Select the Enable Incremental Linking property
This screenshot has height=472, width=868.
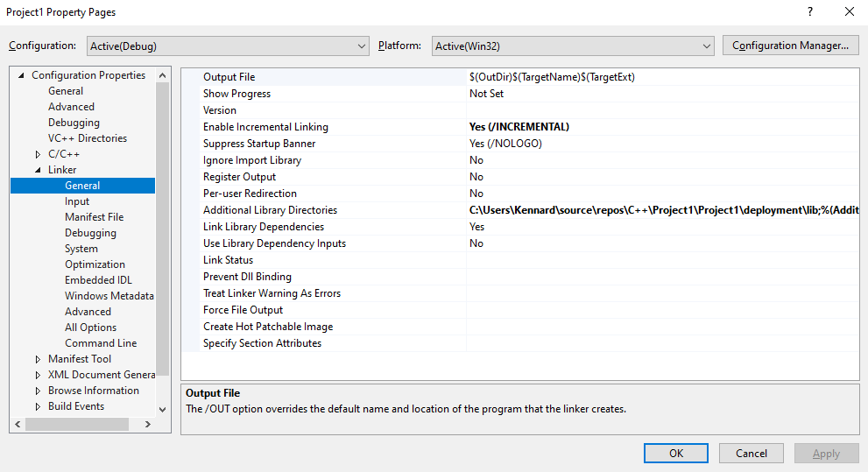[x=265, y=127]
